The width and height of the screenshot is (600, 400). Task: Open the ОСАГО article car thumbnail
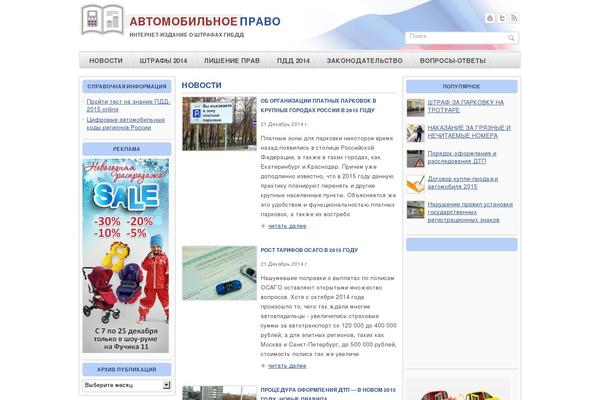(x=219, y=273)
